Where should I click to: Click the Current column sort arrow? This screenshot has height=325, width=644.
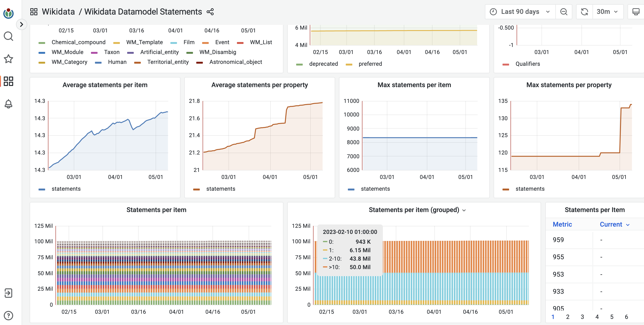click(x=628, y=225)
